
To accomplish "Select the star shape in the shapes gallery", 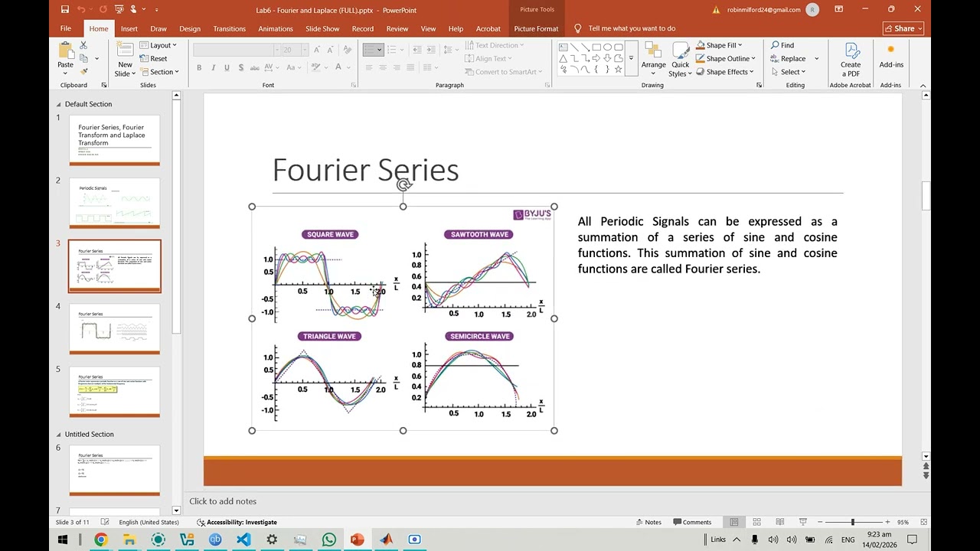I will (617, 69).
